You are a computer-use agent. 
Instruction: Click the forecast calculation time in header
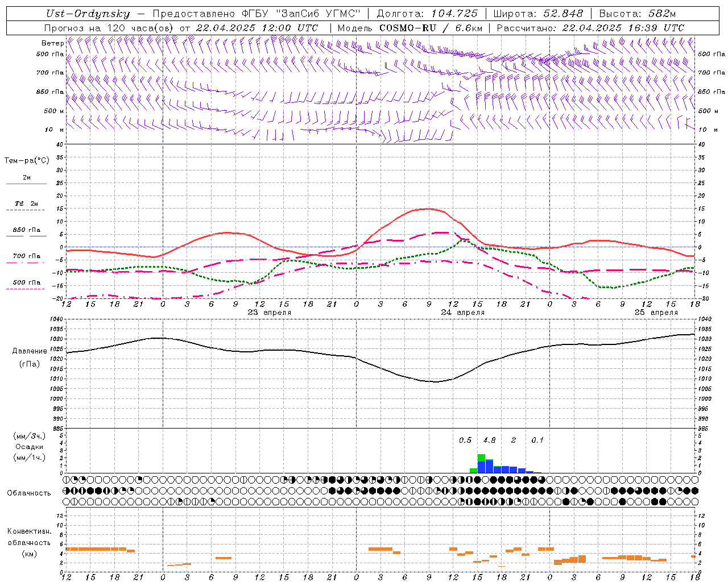[x=623, y=28]
